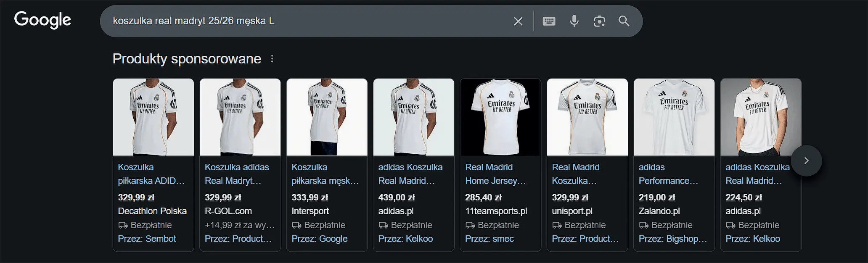This screenshot has height=263, width=868.
Task: Select the 11teamsports.pl jersey thumbnail
Action: pyautogui.click(x=500, y=117)
